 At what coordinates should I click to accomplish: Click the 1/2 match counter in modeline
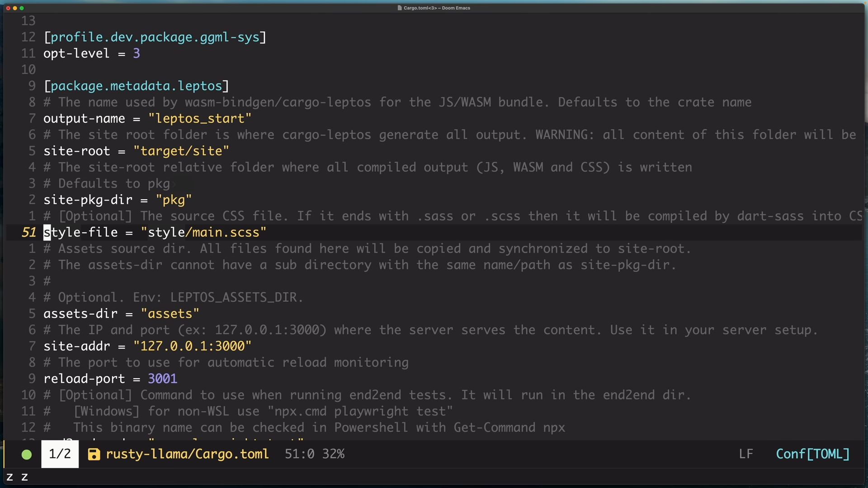coord(60,454)
